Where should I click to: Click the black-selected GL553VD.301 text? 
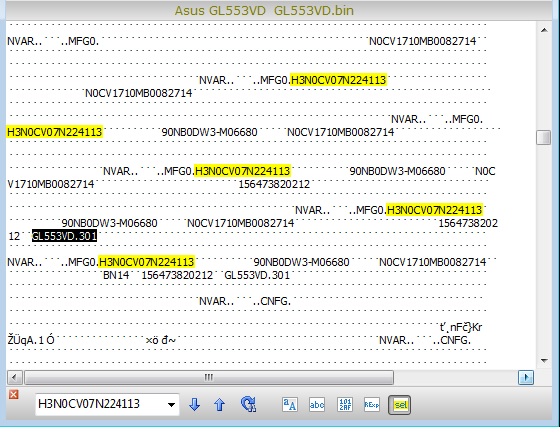64,236
